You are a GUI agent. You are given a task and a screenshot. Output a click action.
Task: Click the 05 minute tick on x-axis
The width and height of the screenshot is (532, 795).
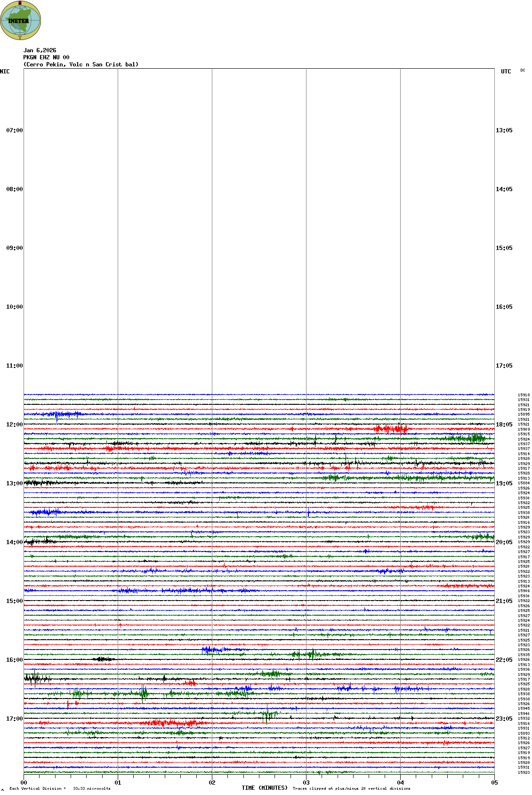[x=494, y=783]
